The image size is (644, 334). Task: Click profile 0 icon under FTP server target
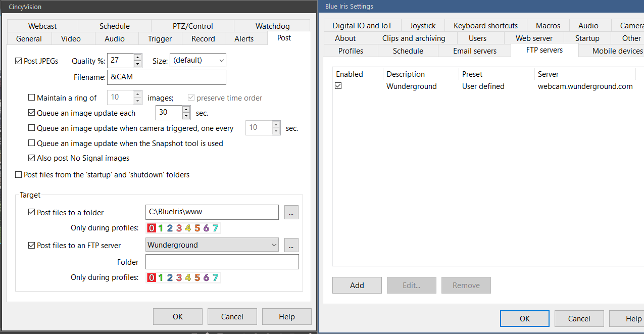point(151,277)
